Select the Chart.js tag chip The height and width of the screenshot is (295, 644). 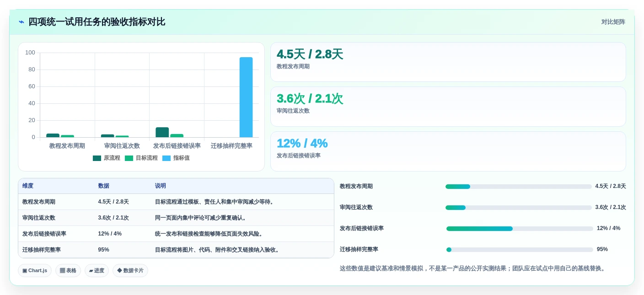(35, 270)
